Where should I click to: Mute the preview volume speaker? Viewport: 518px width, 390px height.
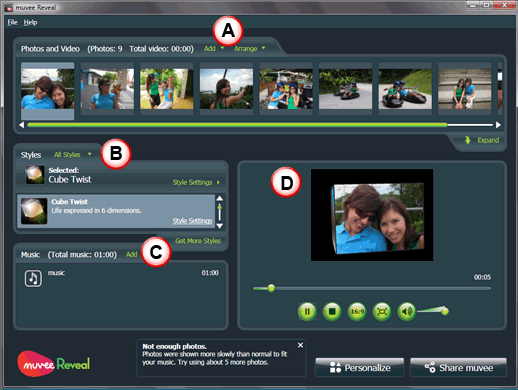[406, 311]
